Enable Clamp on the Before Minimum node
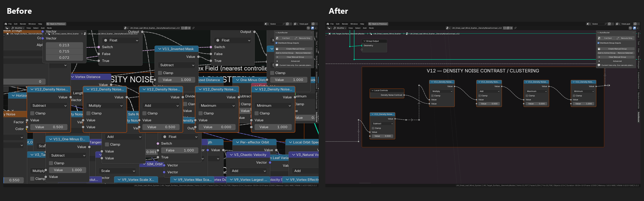Viewport: 644px width, 201px height. [x=257, y=113]
